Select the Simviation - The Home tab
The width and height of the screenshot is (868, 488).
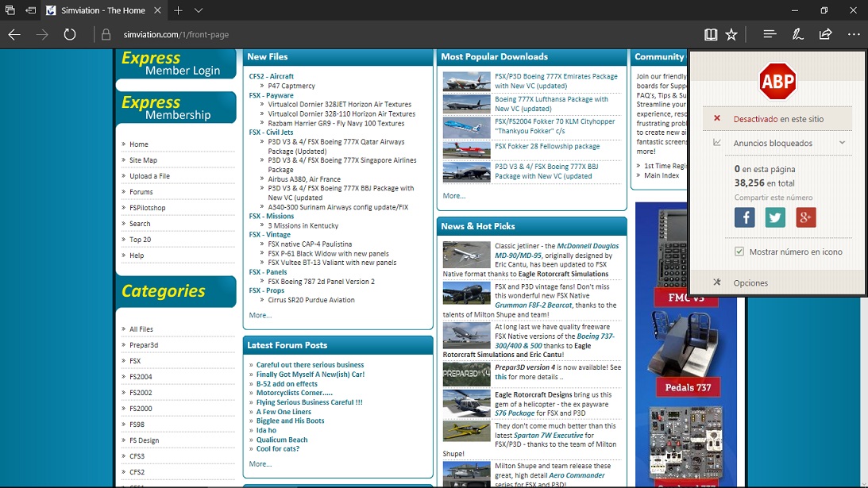103,10
